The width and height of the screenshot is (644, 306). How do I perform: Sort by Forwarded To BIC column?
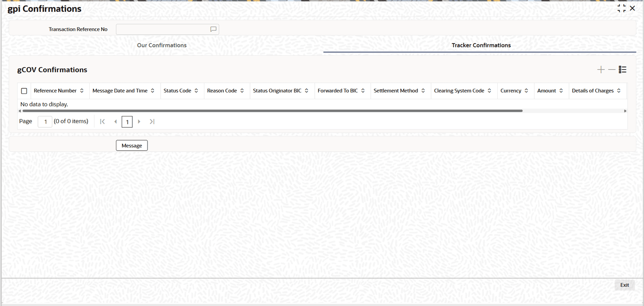[x=363, y=91]
